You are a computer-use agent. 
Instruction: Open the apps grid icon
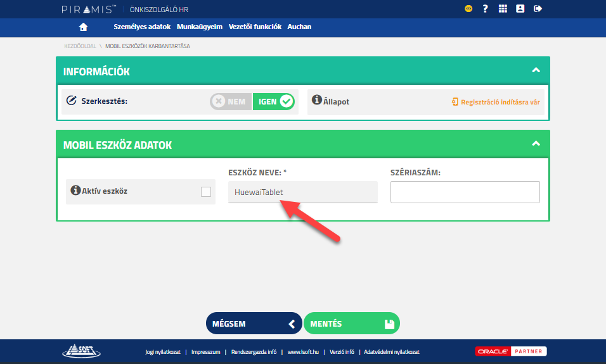[x=503, y=9]
